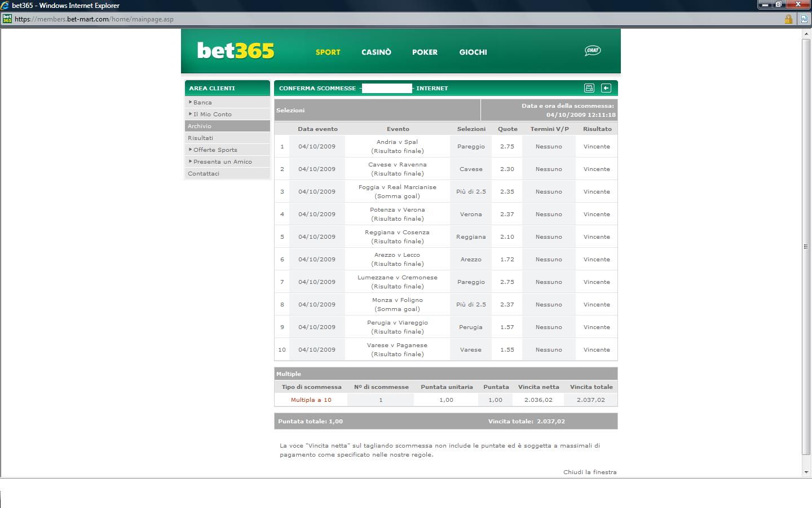The height and width of the screenshot is (508, 812).
Task: Open Risultati from the sidebar
Action: [227, 138]
